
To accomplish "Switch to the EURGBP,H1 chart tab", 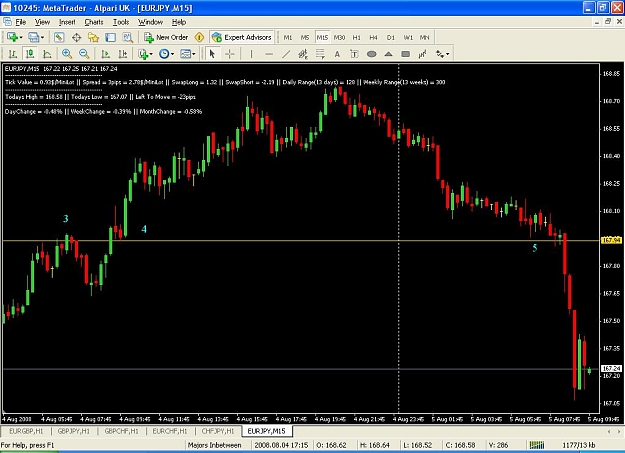I will pos(26,431).
